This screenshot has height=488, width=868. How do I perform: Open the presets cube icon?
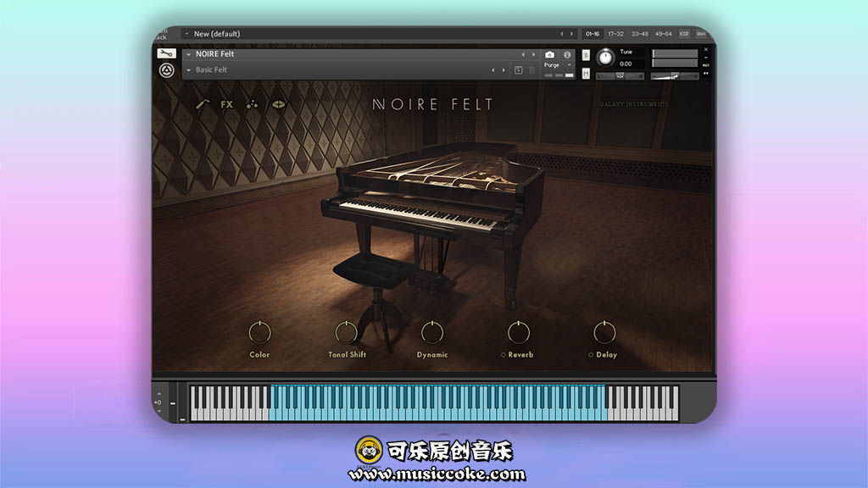point(278,104)
